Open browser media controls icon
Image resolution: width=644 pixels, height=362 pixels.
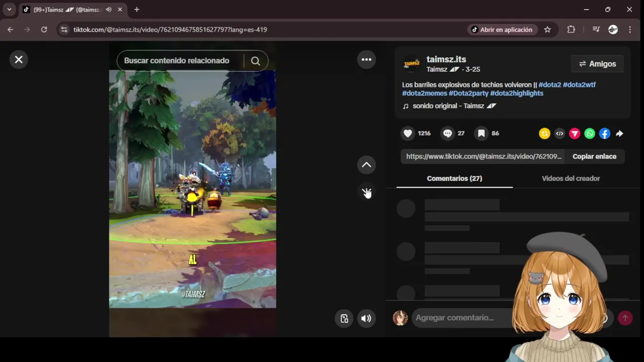point(596,30)
